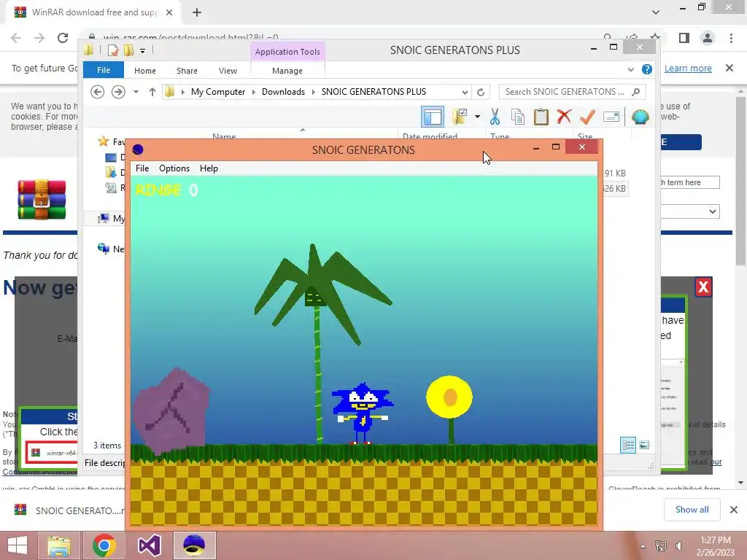Switch to the Share ribbon tab
Viewport: 747px width, 560px height.
point(187,71)
